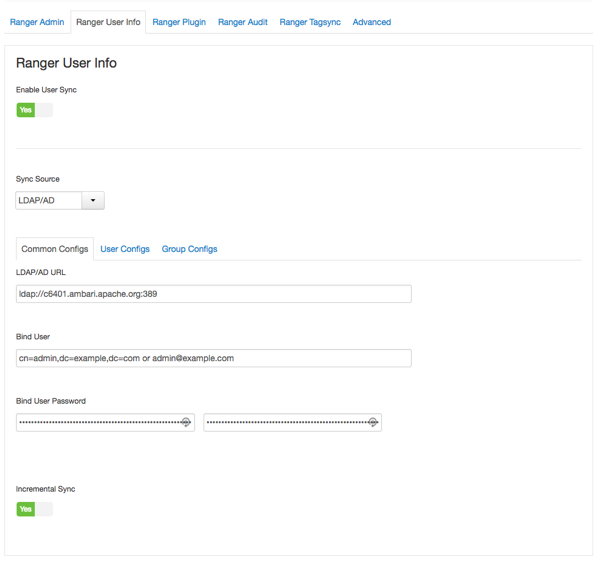Click the confirm Bind User Password field
This screenshot has width=600, height=564.
click(285, 423)
